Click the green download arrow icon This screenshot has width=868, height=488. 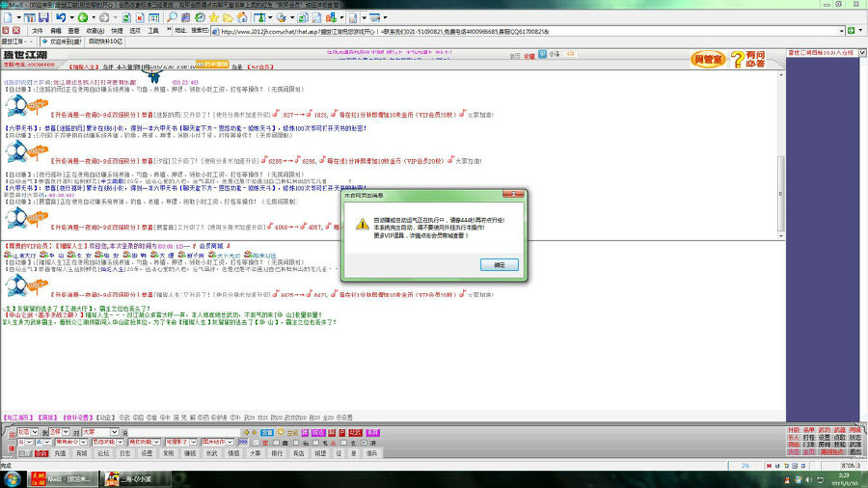259,17
